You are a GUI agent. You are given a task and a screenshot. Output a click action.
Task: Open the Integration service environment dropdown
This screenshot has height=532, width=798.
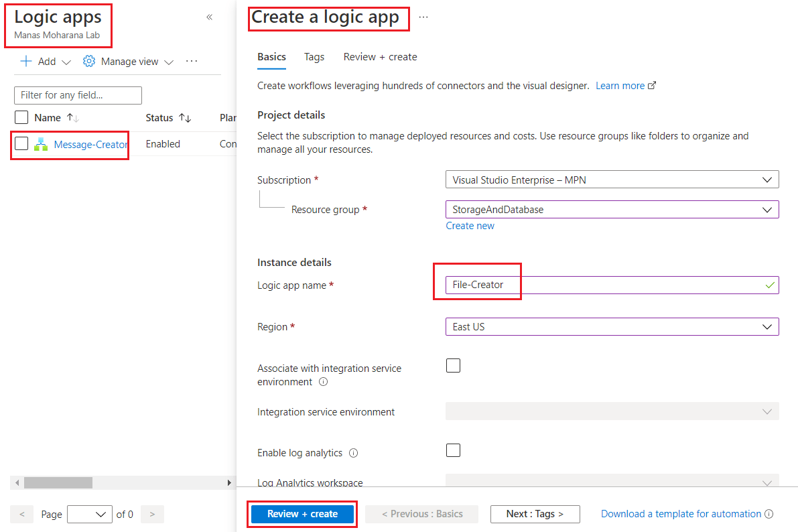pyautogui.click(x=612, y=411)
